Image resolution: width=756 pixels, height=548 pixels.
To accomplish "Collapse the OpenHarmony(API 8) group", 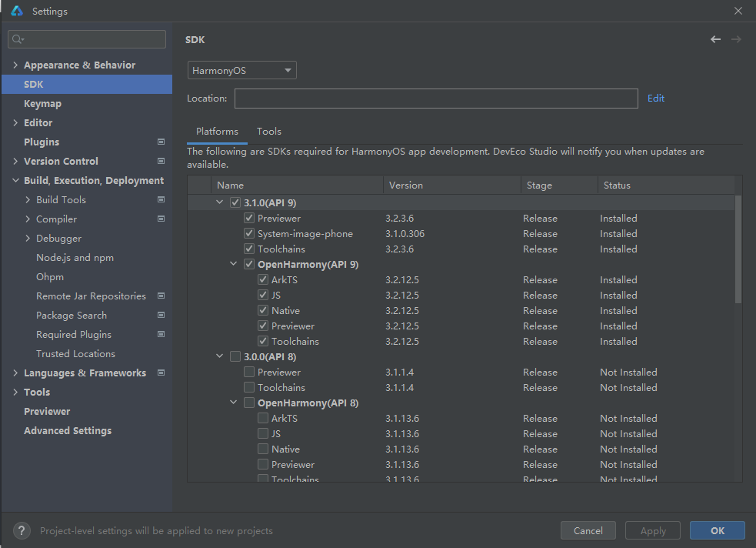I will coord(234,403).
